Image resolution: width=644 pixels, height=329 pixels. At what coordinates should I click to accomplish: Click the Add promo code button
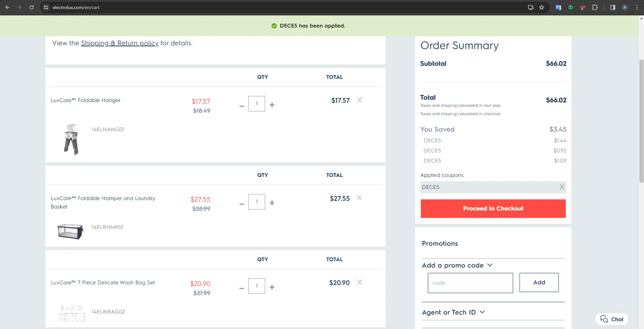pyautogui.click(x=539, y=283)
